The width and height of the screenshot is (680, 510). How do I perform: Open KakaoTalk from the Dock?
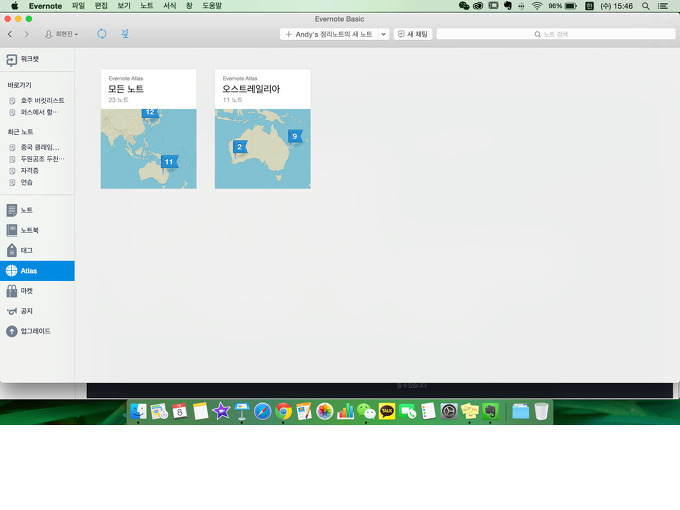point(387,411)
